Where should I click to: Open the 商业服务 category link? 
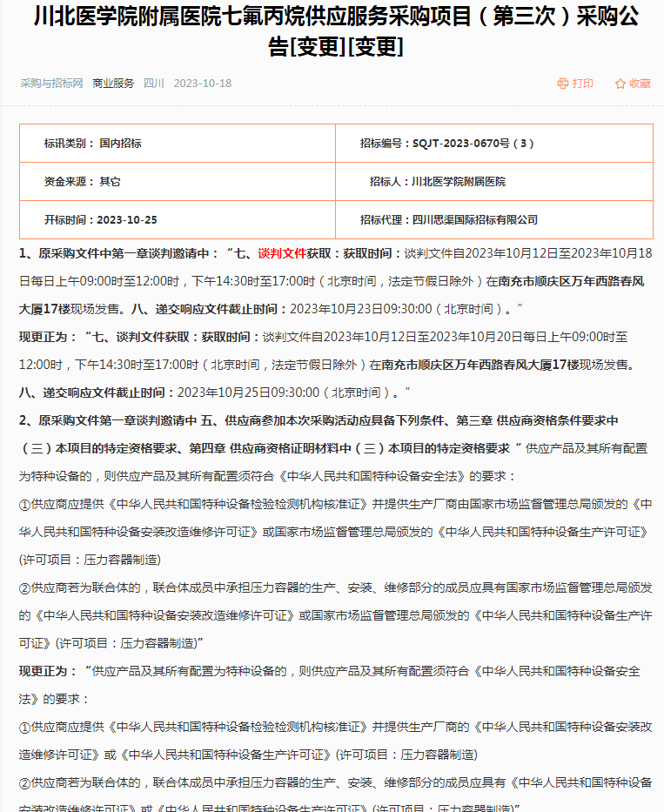pos(113,84)
